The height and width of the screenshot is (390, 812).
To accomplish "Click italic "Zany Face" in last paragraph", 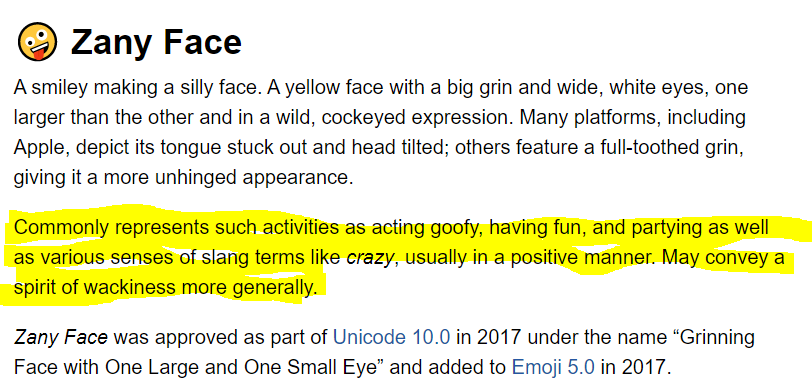I will [61, 338].
